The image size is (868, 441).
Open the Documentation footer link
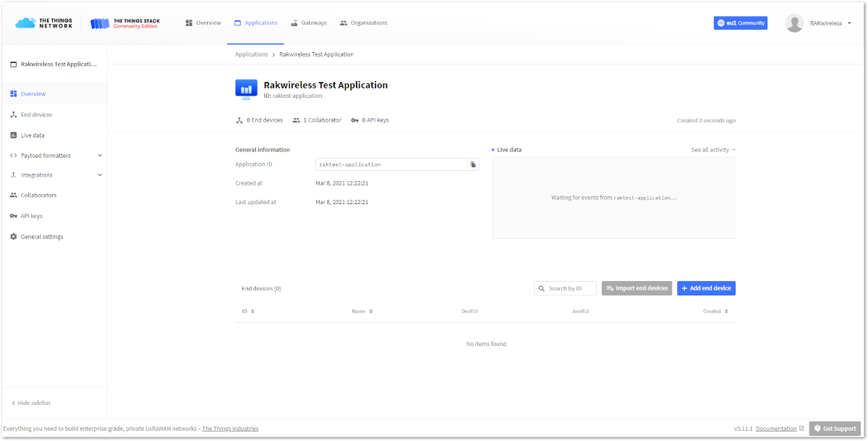click(780, 429)
